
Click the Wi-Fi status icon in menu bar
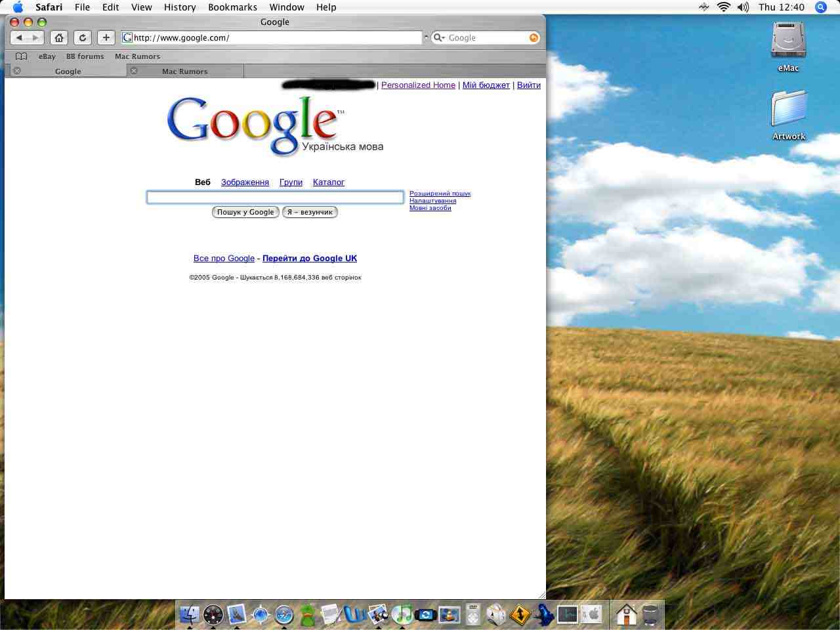pyautogui.click(x=723, y=7)
